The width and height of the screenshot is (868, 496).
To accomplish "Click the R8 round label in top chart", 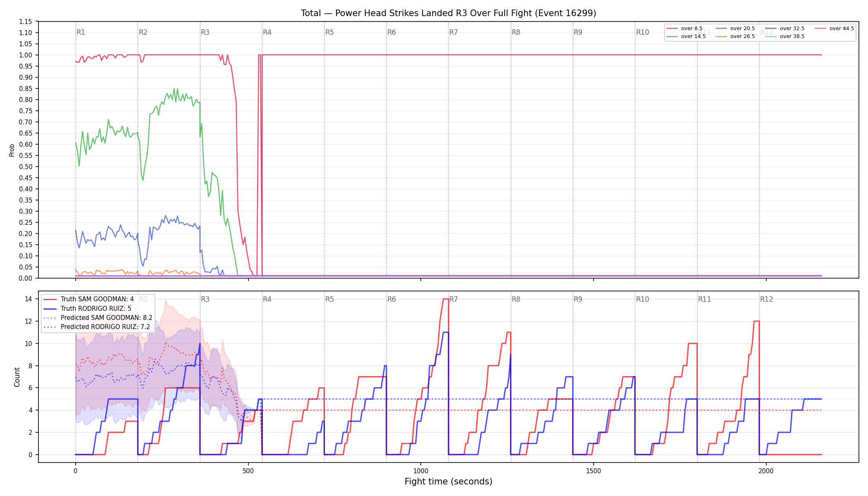I will pyautogui.click(x=516, y=32).
